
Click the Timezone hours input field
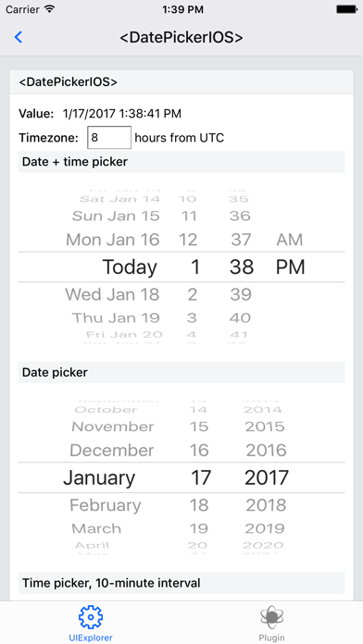point(109,138)
